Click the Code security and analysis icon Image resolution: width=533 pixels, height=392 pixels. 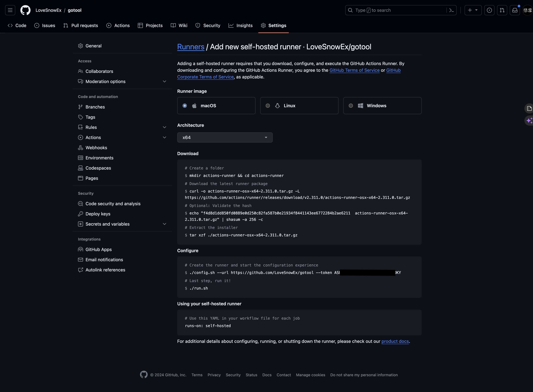tap(81, 204)
